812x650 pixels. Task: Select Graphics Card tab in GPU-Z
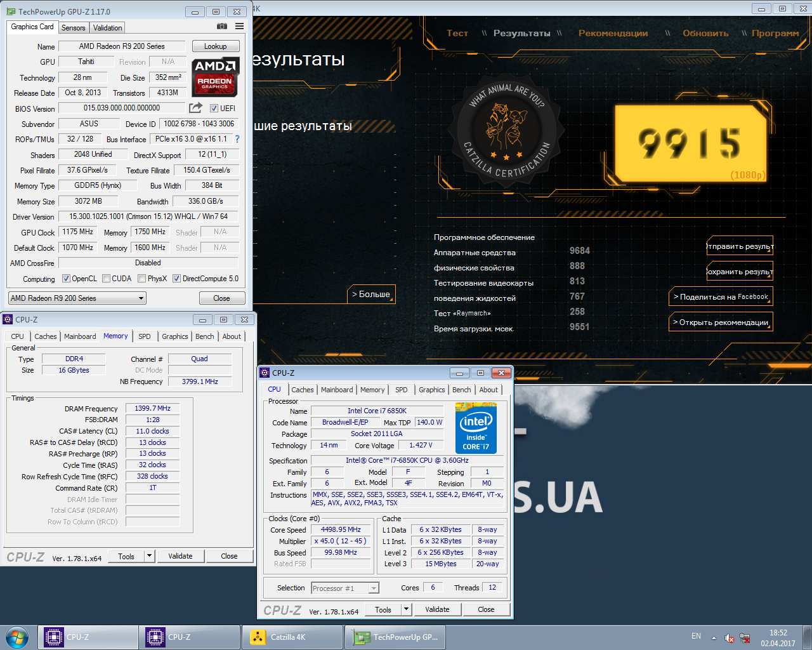coord(32,27)
